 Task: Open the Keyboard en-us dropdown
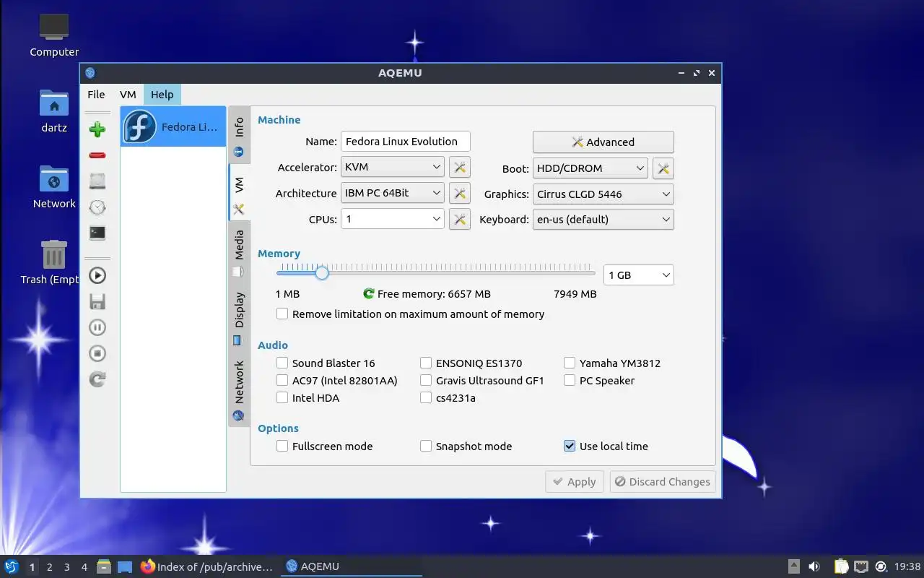tap(603, 220)
